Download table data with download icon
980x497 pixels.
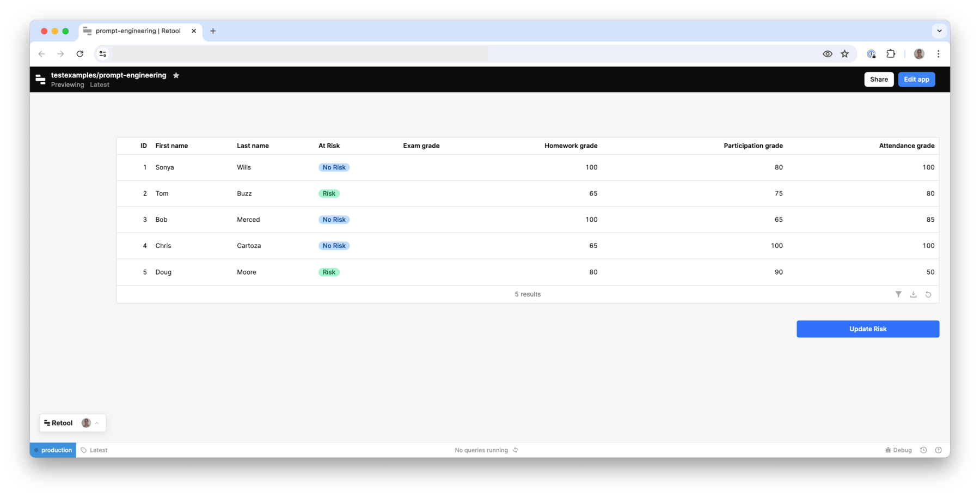914,294
